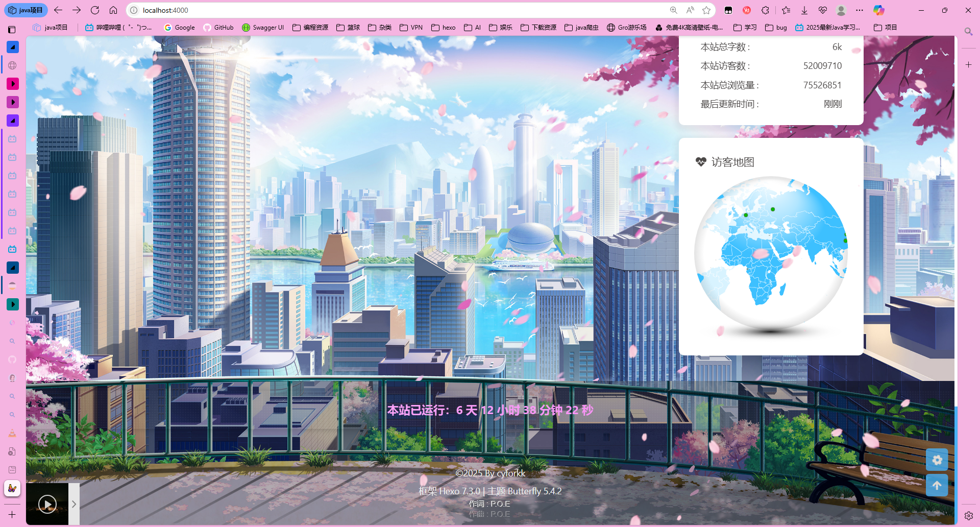Open the Butterfly 5.4.2 theme link
The width and height of the screenshot is (980, 527).
click(534, 491)
